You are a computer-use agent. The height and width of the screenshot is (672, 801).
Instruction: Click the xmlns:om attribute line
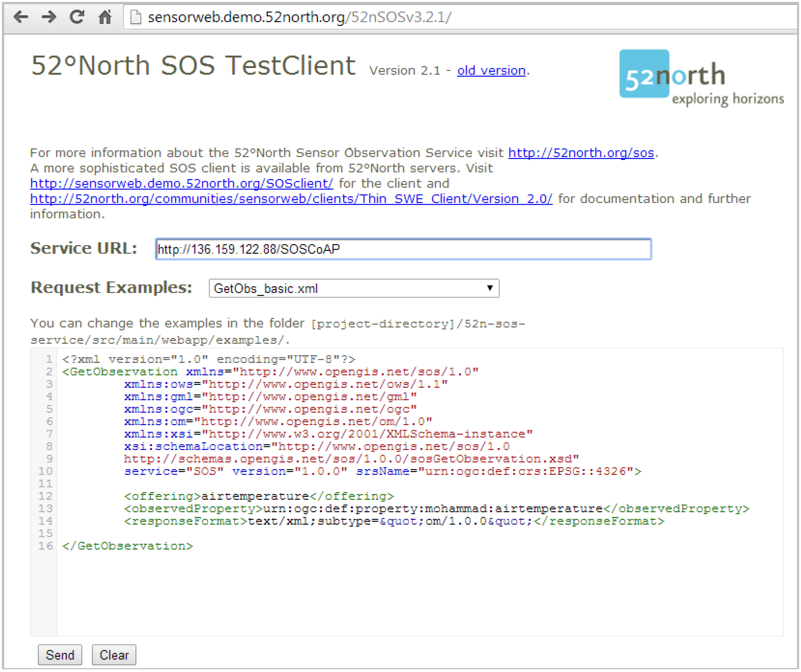tap(278, 421)
